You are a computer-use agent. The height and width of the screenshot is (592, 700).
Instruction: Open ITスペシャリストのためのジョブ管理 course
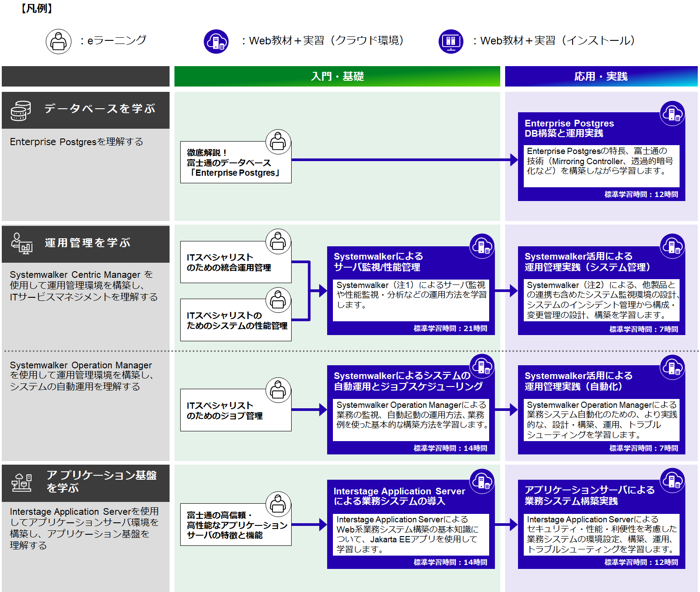(x=236, y=410)
